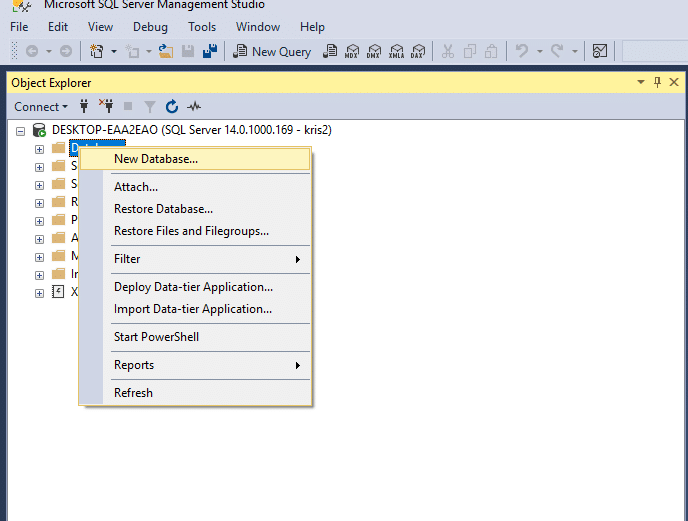688x521 pixels.
Task: Open the Reports submenu
Action: tap(195, 365)
